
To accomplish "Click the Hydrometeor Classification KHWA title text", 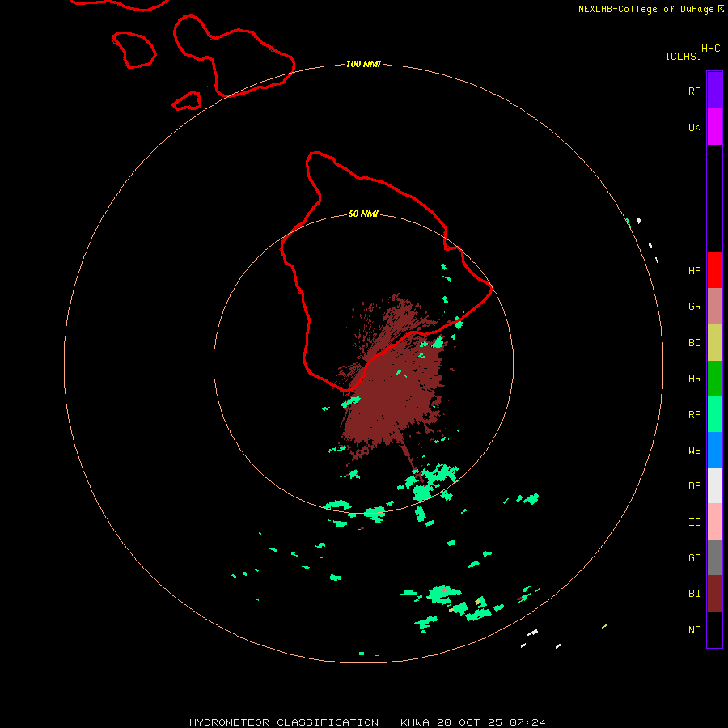I will [x=367, y=722].
